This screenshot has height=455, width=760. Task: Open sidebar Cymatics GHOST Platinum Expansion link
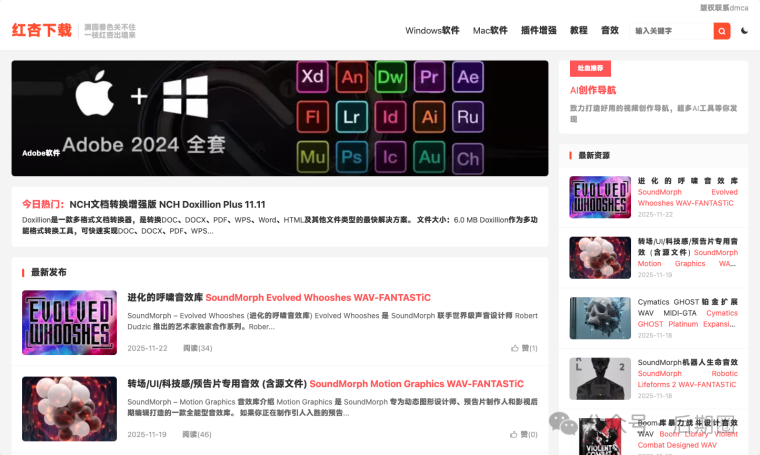click(x=688, y=313)
